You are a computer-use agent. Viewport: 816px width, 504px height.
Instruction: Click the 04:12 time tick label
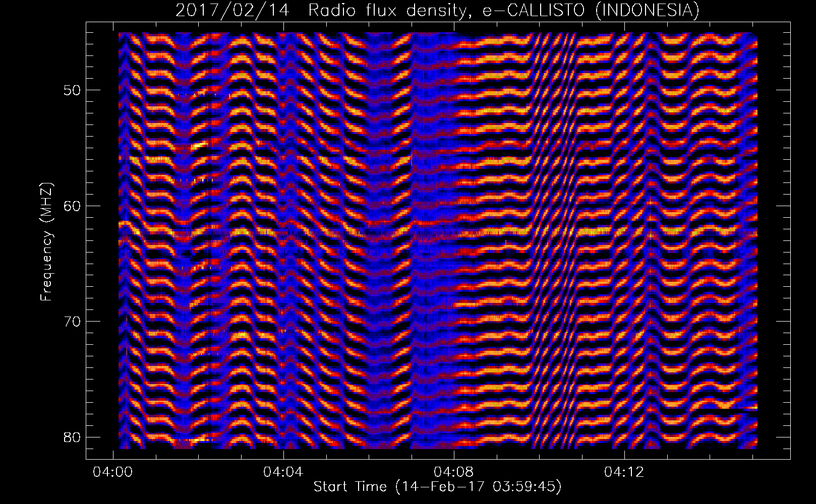624,472
